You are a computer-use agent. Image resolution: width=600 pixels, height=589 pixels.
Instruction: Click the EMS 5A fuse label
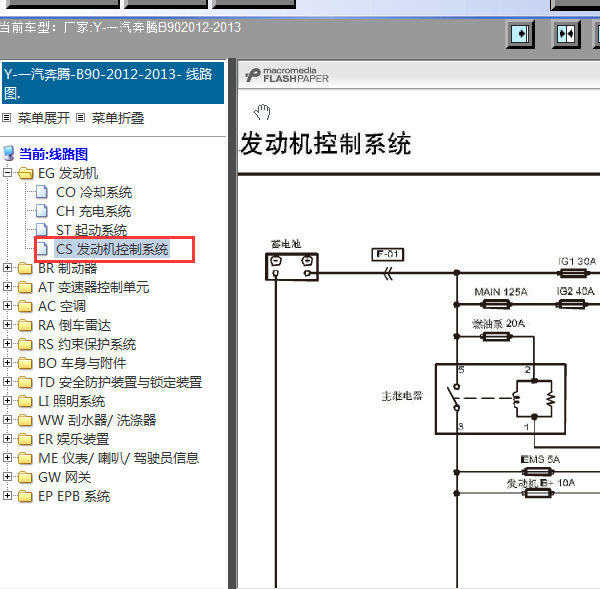point(540,459)
